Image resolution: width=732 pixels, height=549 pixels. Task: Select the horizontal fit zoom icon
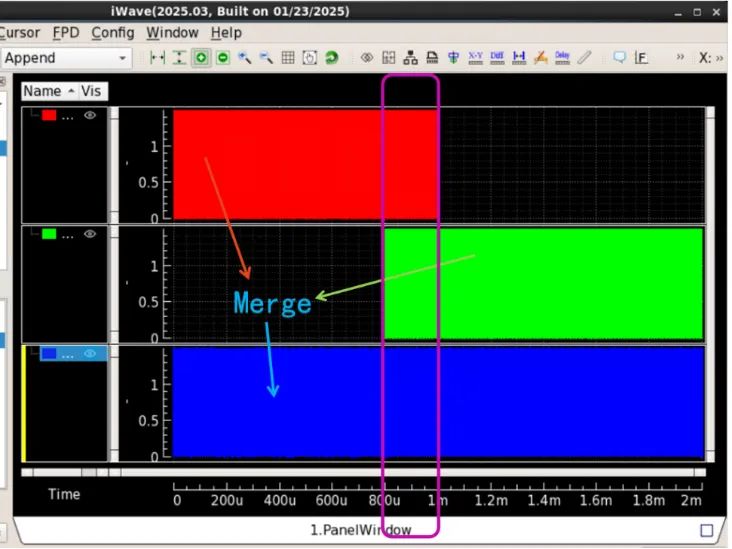(x=157, y=58)
